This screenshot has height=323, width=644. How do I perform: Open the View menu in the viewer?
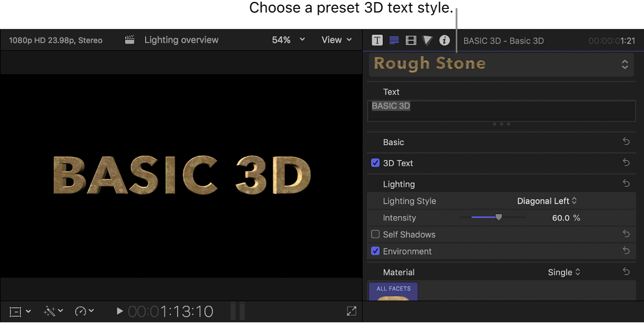336,39
